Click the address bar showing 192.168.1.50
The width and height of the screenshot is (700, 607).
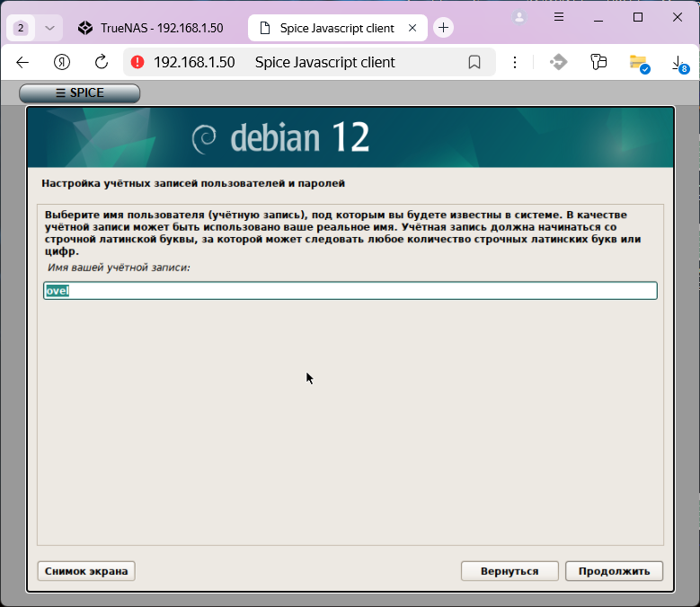[x=309, y=62]
